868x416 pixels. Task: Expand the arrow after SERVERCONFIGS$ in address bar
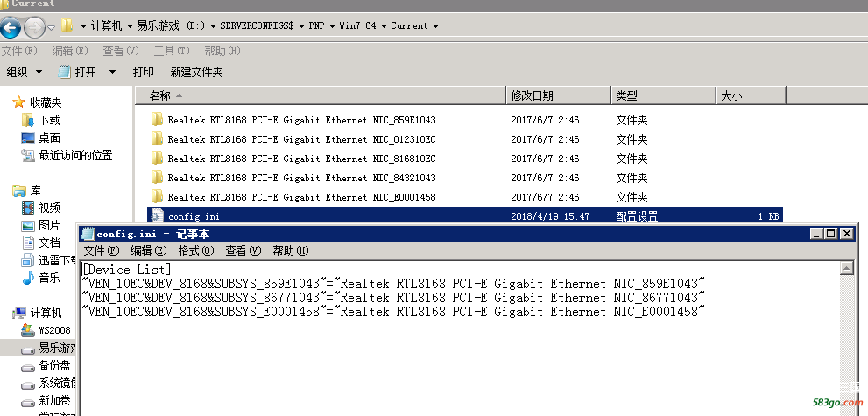tap(301, 26)
